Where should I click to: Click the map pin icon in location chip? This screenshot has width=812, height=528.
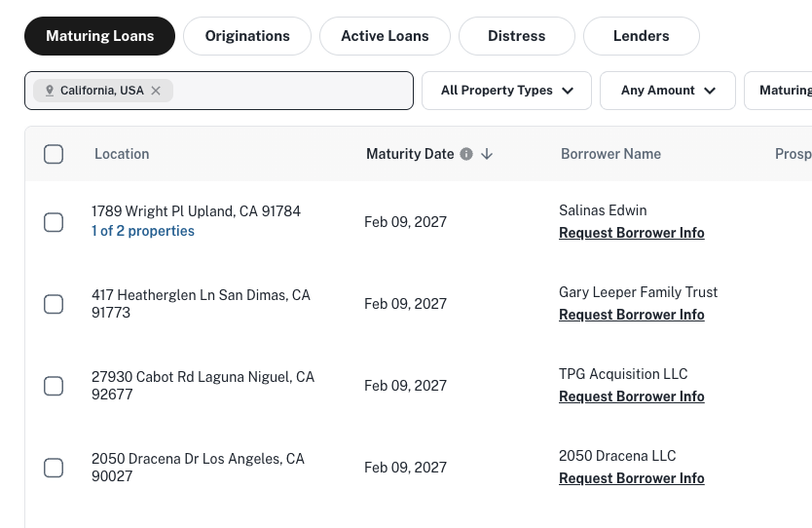coord(50,91)
